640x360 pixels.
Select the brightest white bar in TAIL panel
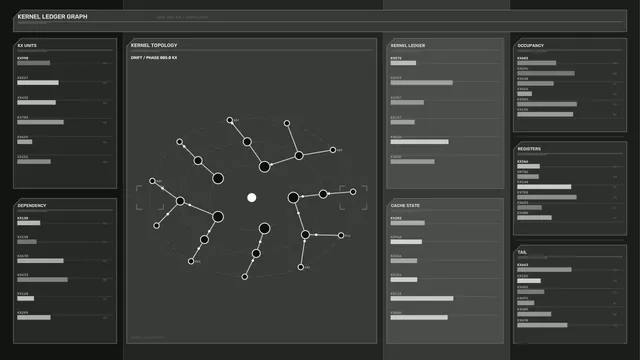coord(529,281)
